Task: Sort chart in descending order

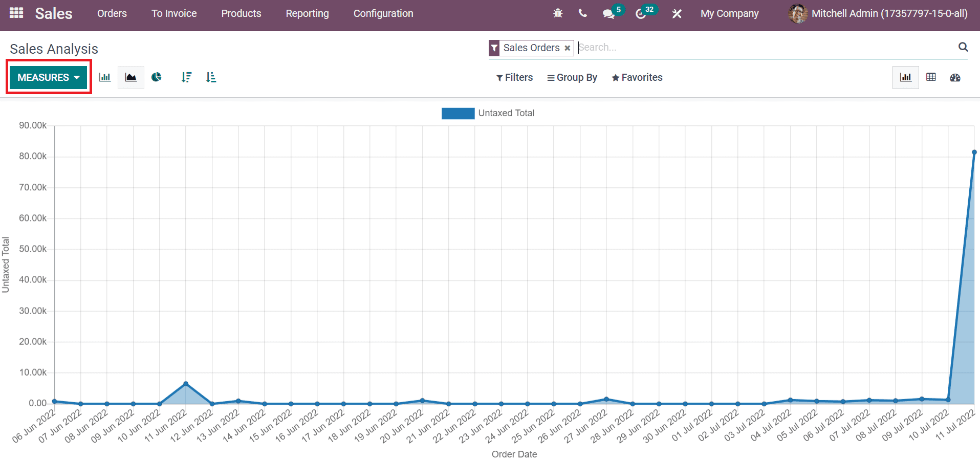Action: click(x=186, y=77)
